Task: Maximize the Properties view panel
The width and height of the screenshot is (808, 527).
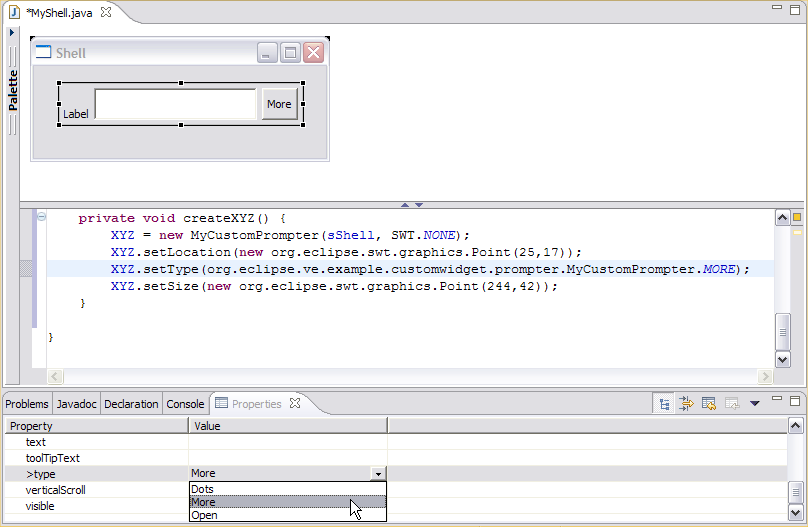Action: click(795, 401)
